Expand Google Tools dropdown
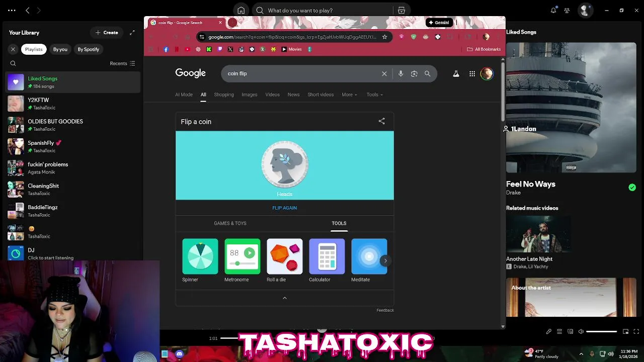This screenshot has width=644, height=362. [x=374, y=95]
